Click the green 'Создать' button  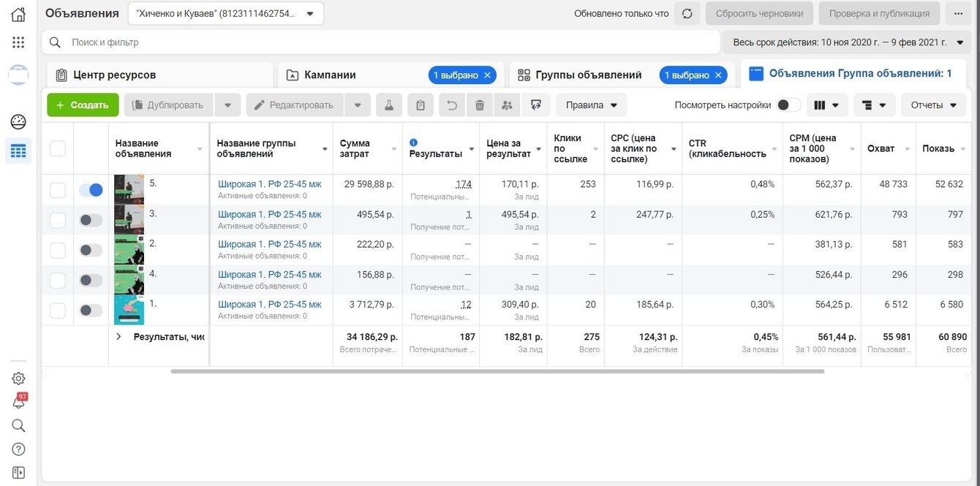click(83, 105)
